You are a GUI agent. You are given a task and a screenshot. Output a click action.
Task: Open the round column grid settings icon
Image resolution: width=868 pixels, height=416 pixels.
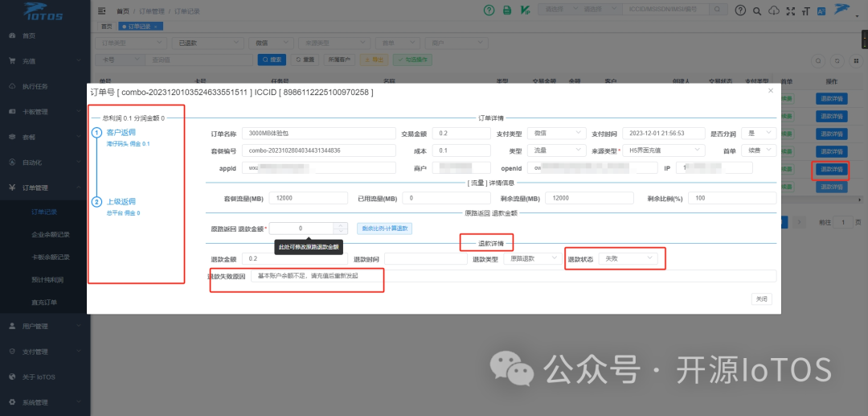coord(857,61)
